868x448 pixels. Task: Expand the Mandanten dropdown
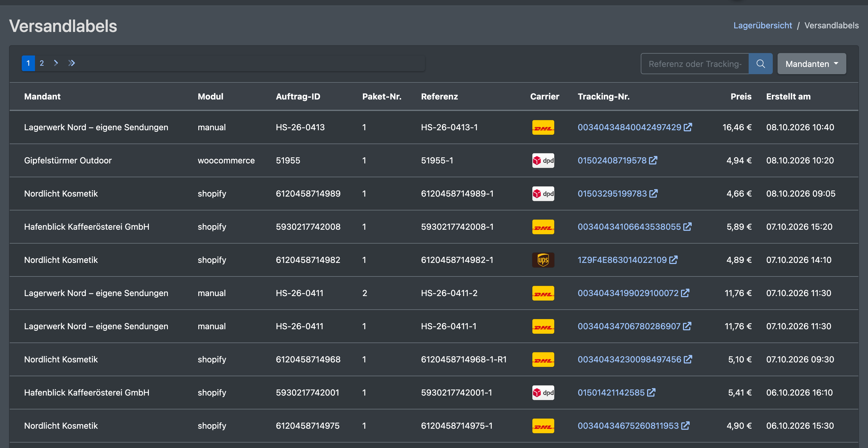(x=811, y=63)
